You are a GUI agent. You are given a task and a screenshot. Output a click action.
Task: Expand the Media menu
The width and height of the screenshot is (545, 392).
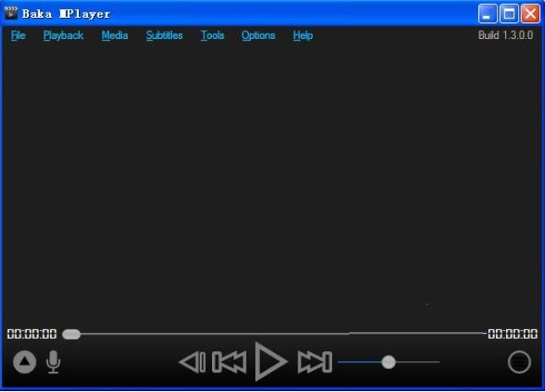114,36
